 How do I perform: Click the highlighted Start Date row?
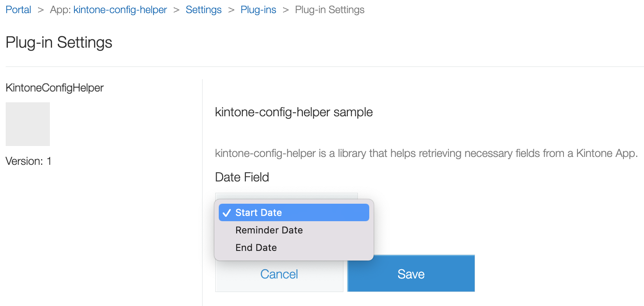pyautogui.click(x=294, y=212)
